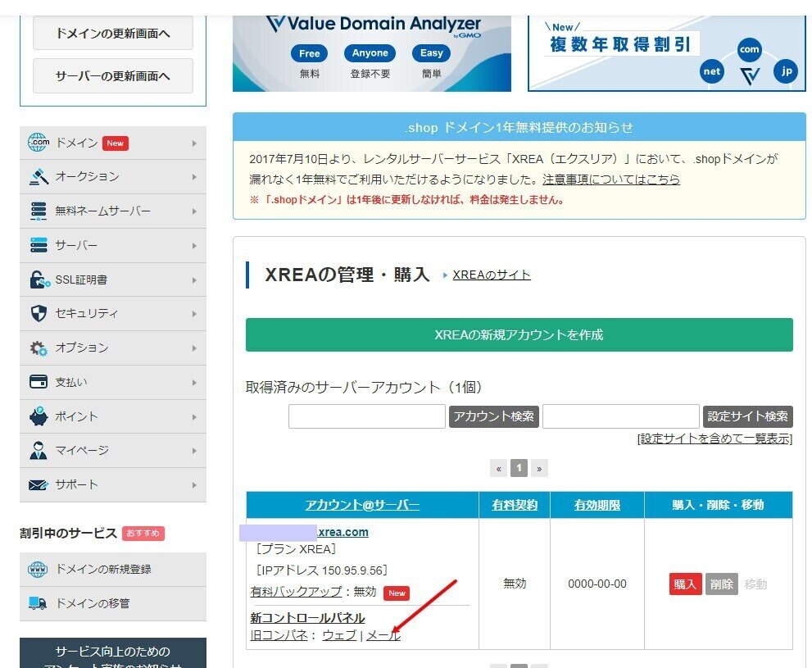Click the configured site search input field
812x668 pixels.
(x=621, y=416)
